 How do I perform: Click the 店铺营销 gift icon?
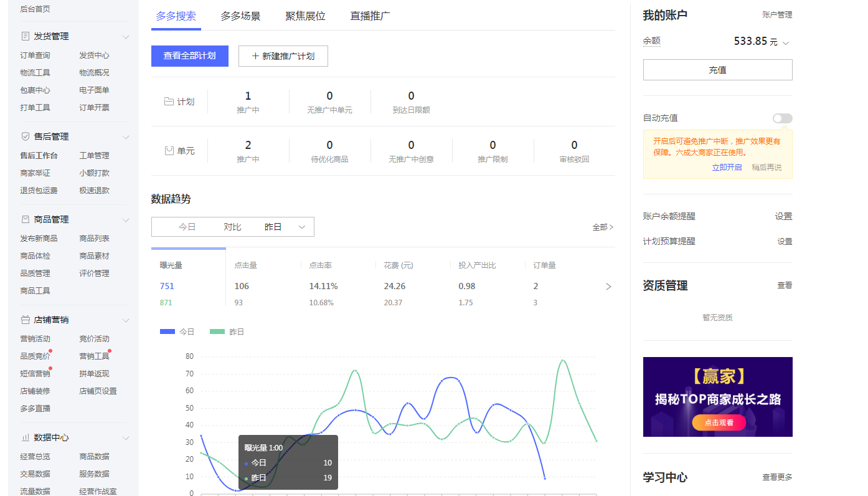(x=26, y=320)
